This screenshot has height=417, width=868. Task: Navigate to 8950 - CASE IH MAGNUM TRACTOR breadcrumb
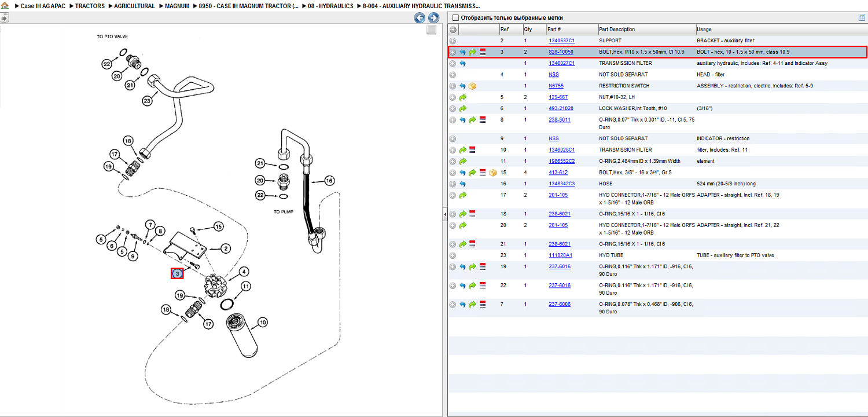tap(249, 6)
